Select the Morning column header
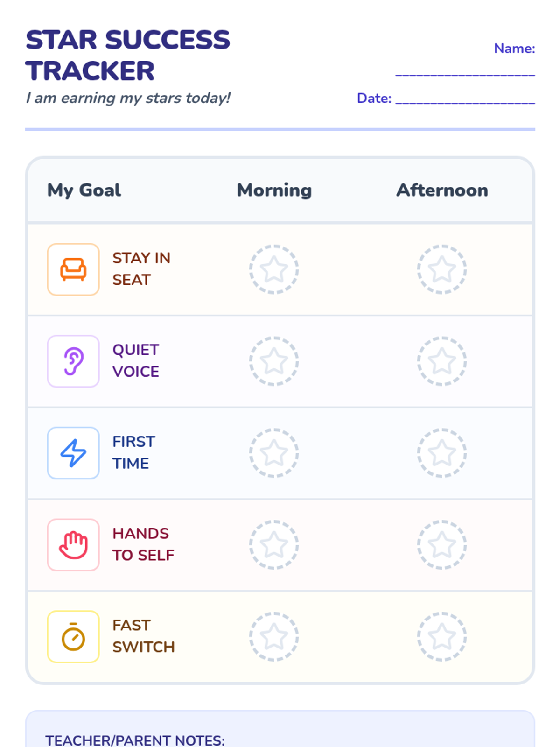This screenshot has height=747, width=560. (274, 190)
